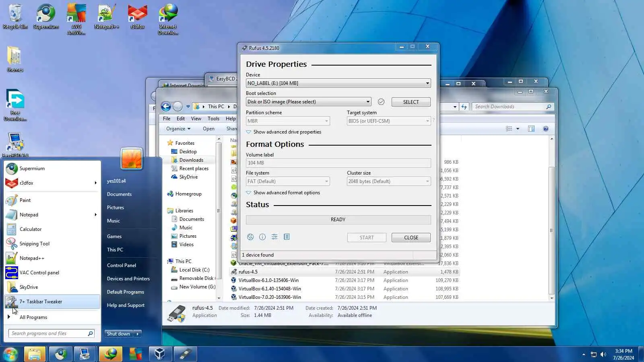Click the Internet Download Manager taskbar icon
The image size is (644, 362).
[110, 354]
